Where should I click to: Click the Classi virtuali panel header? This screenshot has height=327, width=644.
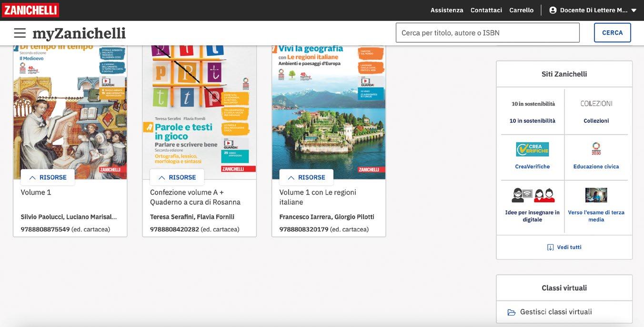[564, 288]
